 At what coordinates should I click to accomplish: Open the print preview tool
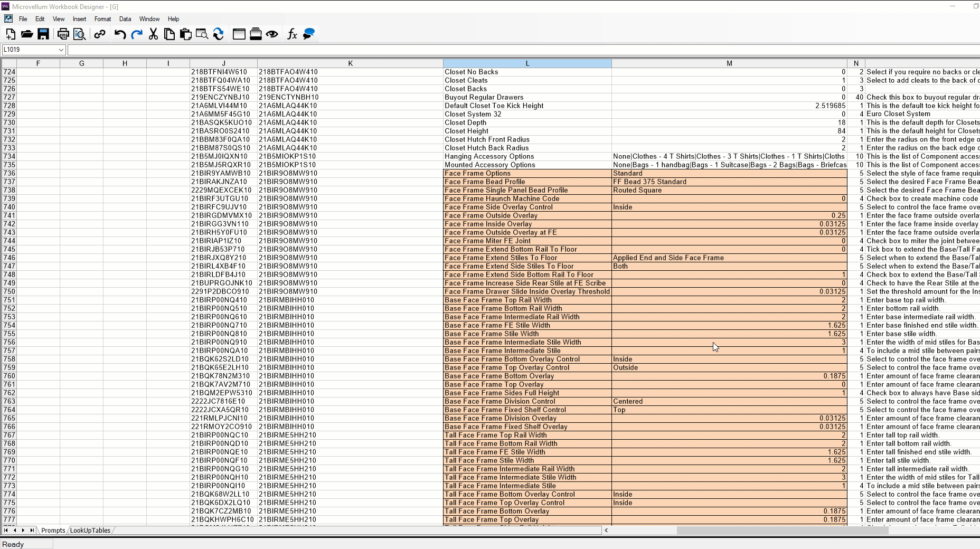(x=80, y=34)
